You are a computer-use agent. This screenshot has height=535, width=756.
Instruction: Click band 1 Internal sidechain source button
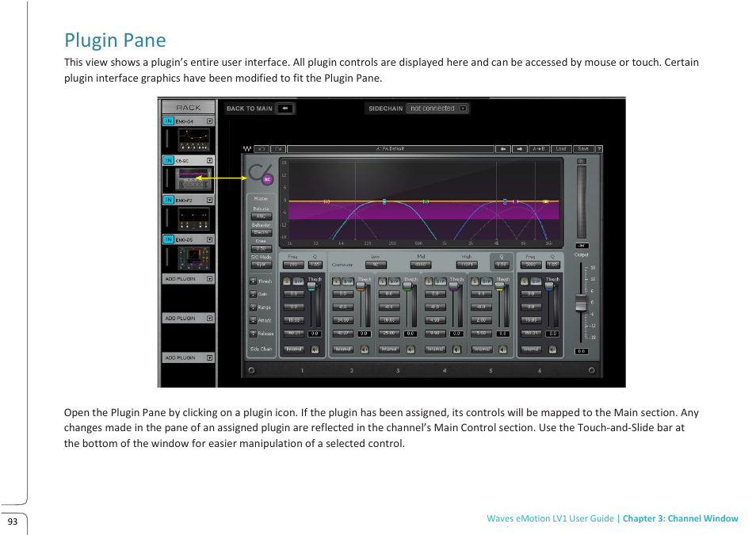[x=294, y=350]
